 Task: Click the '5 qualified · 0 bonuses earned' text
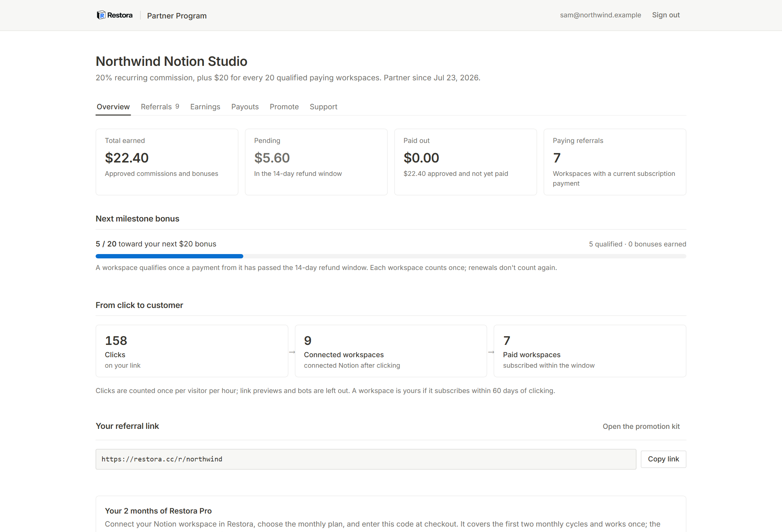pyautogui.click(x=637, y=244)
